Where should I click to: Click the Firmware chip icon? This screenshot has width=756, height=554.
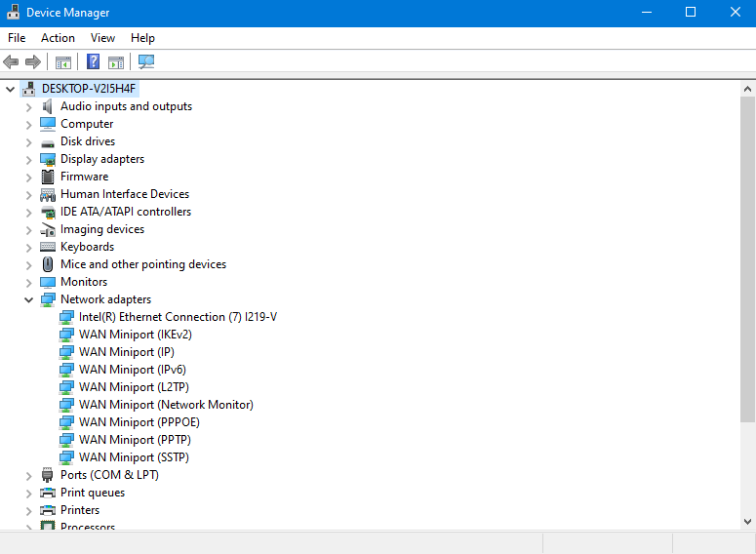tap(48, 177)
